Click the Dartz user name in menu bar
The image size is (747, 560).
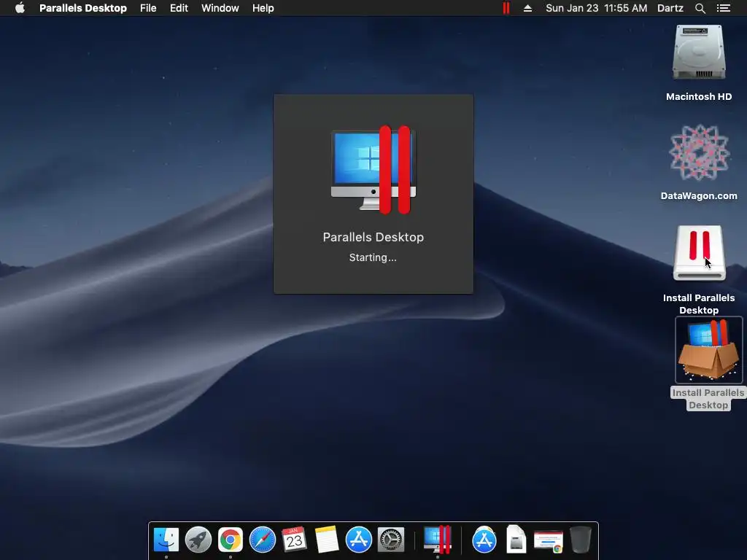[x=670, y=8]
